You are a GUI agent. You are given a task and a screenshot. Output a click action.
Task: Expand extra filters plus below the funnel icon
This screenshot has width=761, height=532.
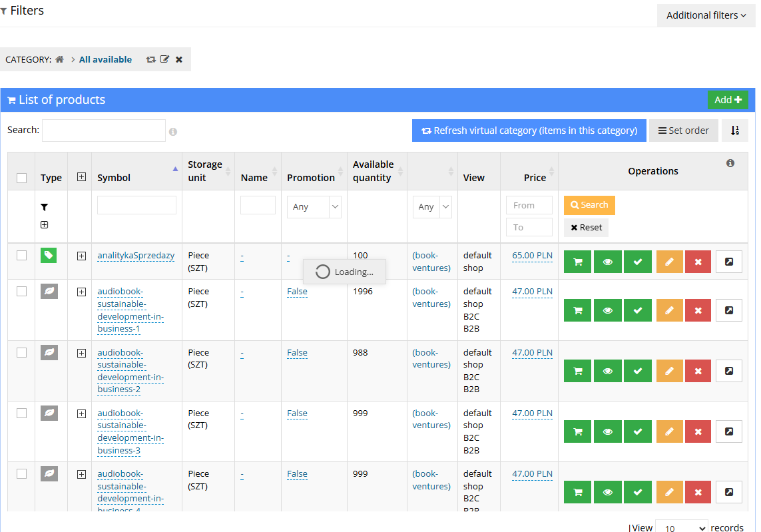click(44, 225)
